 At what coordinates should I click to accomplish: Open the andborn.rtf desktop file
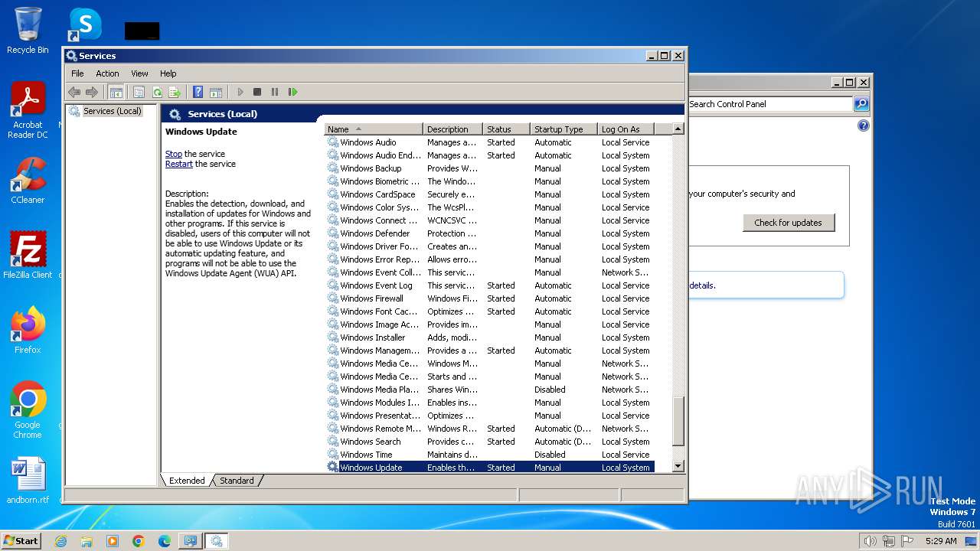point(28,481)
